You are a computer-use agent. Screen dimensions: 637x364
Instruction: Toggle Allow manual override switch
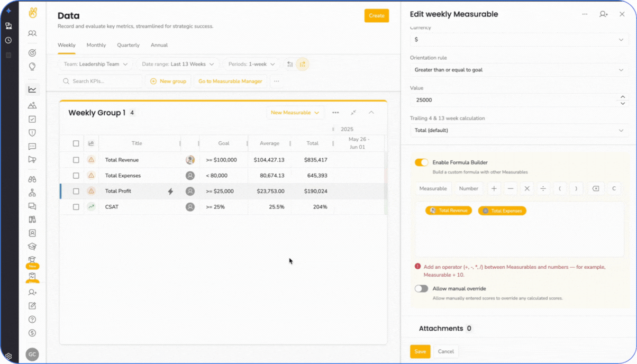(422, 288)
